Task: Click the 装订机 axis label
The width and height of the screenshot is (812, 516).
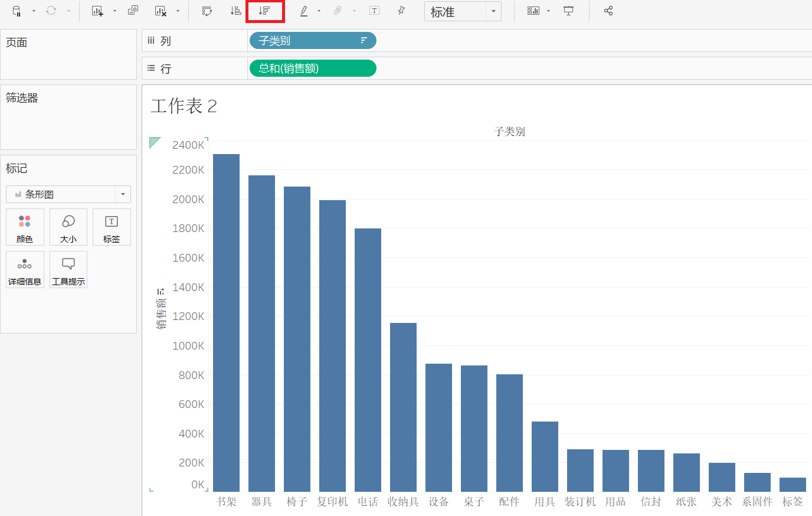Action: 580,502
